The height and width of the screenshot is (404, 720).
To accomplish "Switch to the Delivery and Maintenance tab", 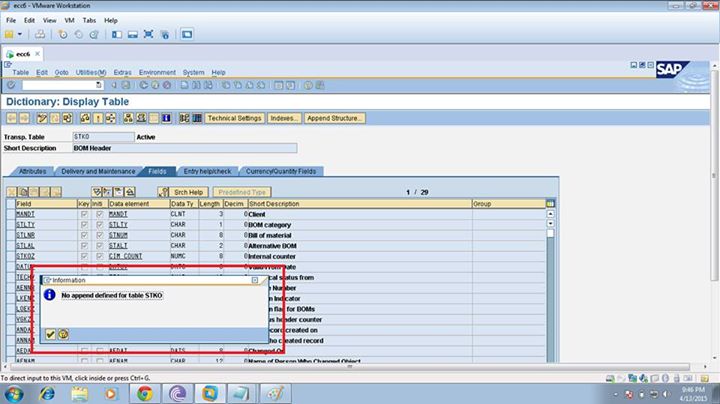I will pyautogui.click(x=98, y=171).
